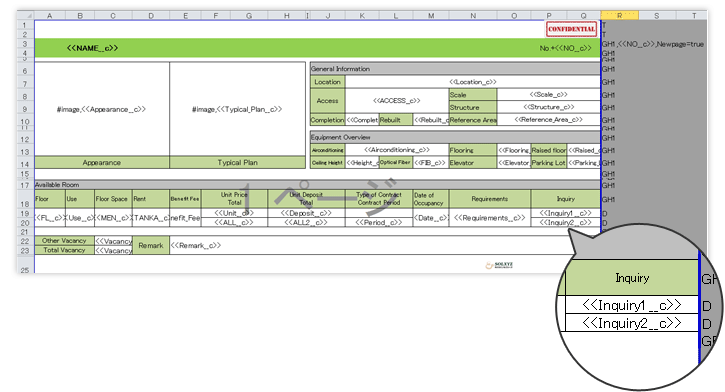Select column G header
This screenshot has height=392, width=725.
pyautogui.click(x=249, y=15)
